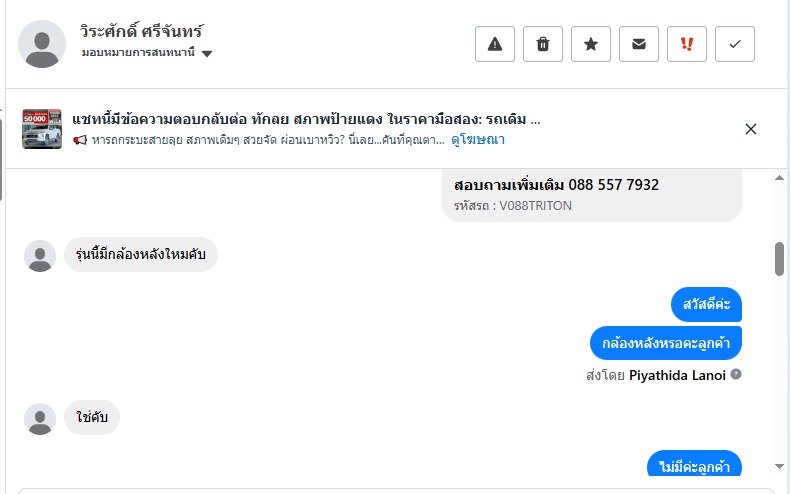Click the sender name Piyathida Lanoi

click(x=677, y=375)
